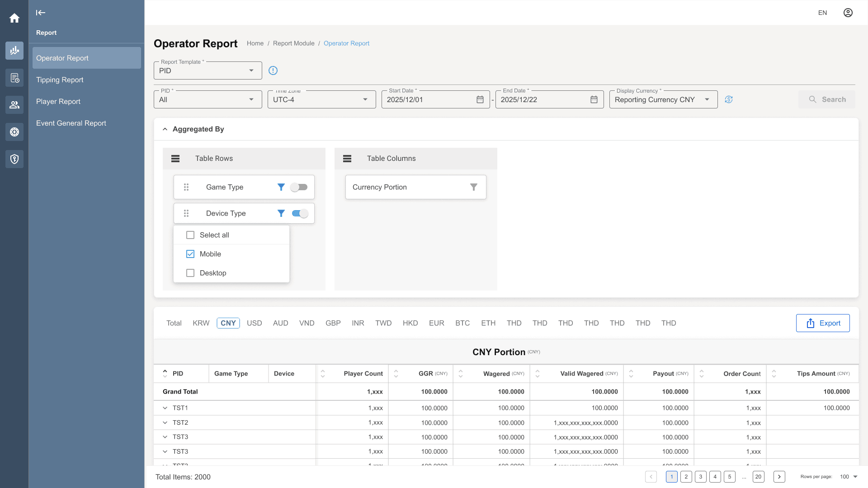Collapse the Aggregated By section
The width and height of the screenshot is (868, 488).
(x=165, y=129)
